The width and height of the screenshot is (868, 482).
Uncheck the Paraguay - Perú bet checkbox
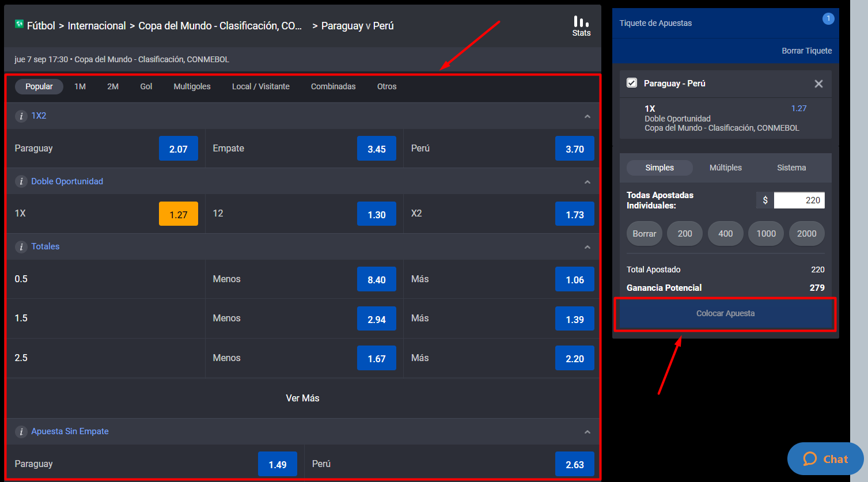coord(632,83)
